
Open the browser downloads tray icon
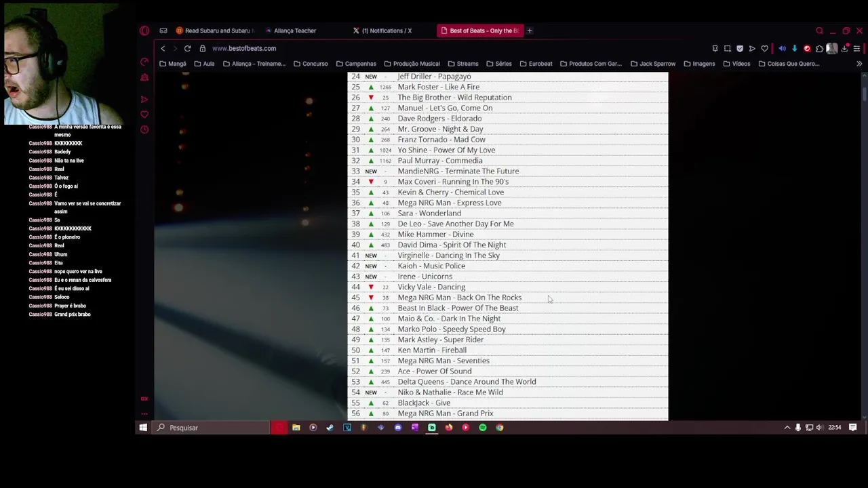tap(844, 49)
